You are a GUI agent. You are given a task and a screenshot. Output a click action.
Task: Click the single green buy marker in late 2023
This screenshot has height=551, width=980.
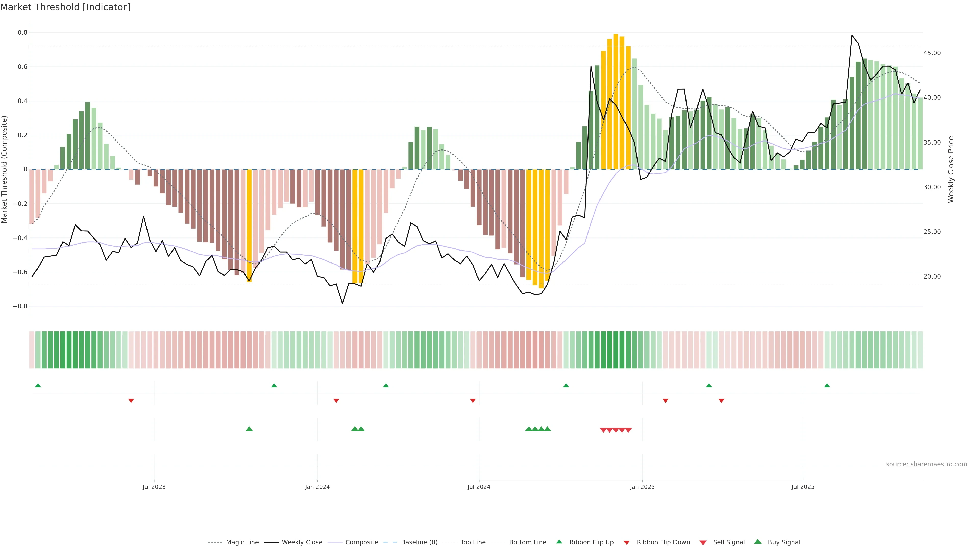pyautogui.click(x=249, y=429)
